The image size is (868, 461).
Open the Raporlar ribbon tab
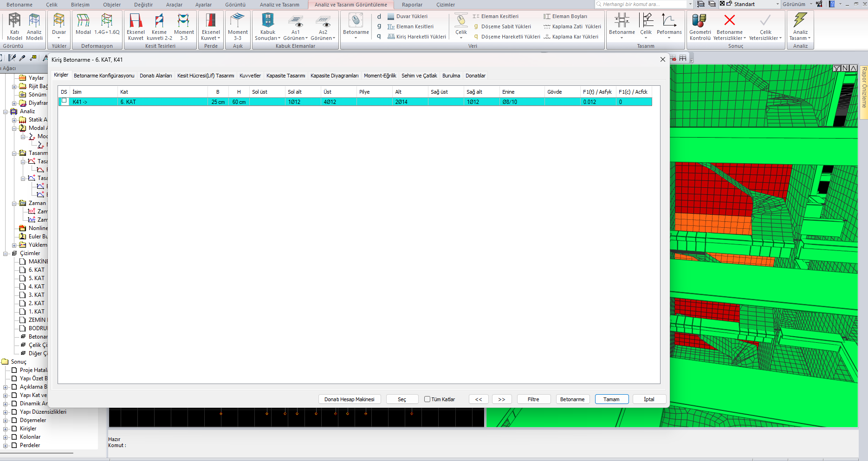coord(412,5)
